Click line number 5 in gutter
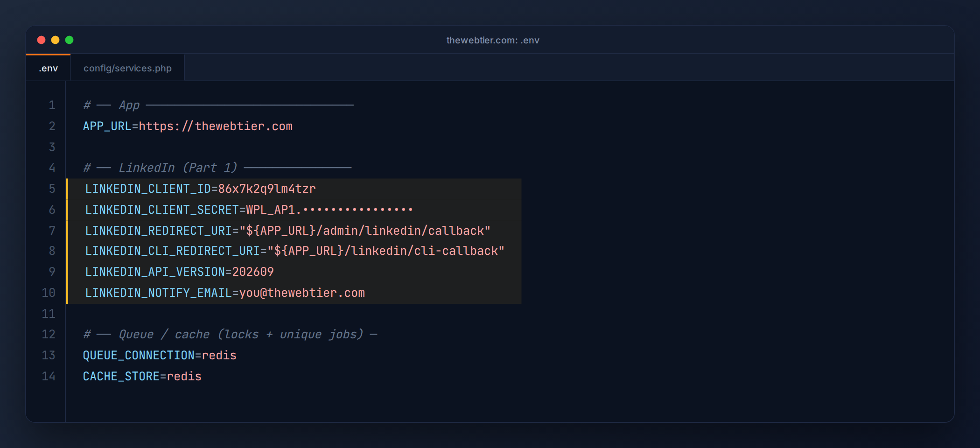Image resolution: width=980 pixels, height=448 pixels. 52,189
